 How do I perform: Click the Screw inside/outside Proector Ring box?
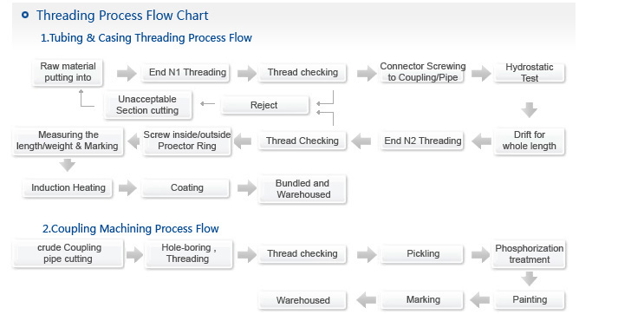click(187, 141)
